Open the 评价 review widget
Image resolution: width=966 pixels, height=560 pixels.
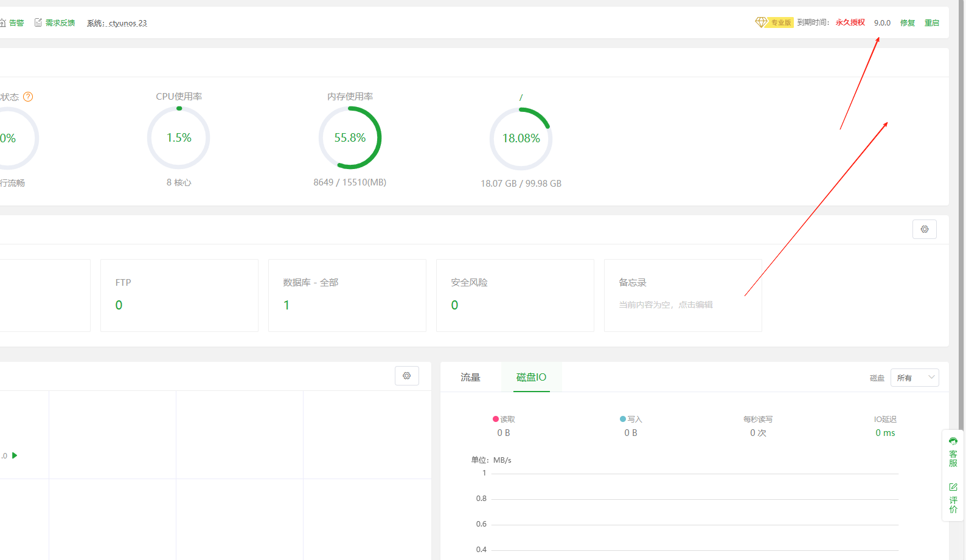point(953,499)
